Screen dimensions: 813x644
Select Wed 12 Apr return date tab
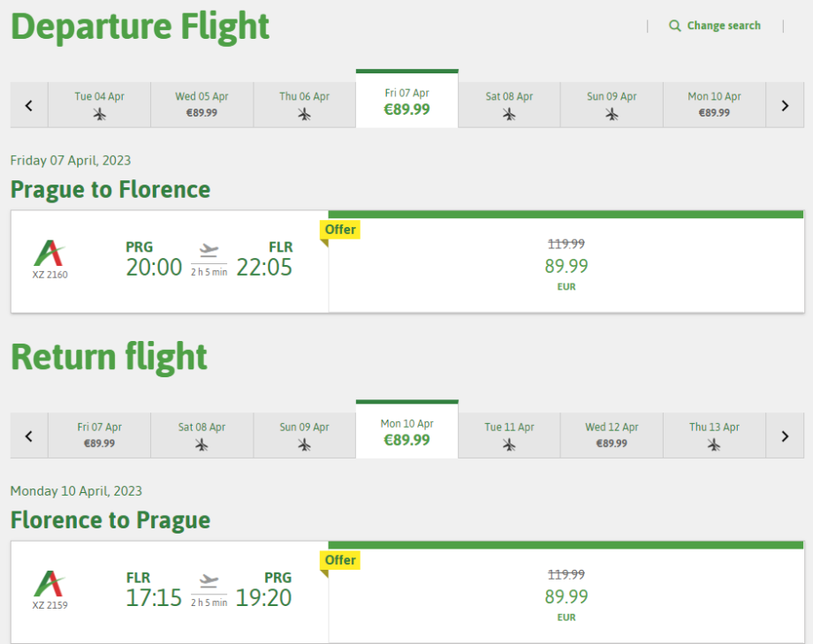point(612,436)
